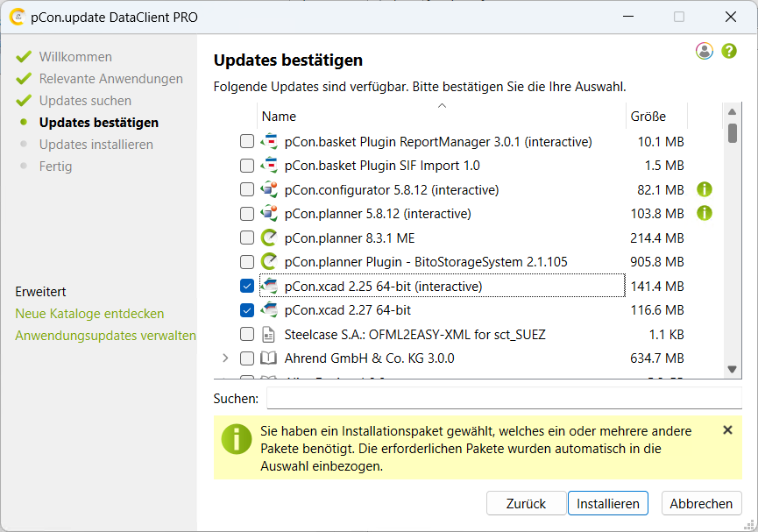Click size value 905.8 MB

tap(656, 262)
